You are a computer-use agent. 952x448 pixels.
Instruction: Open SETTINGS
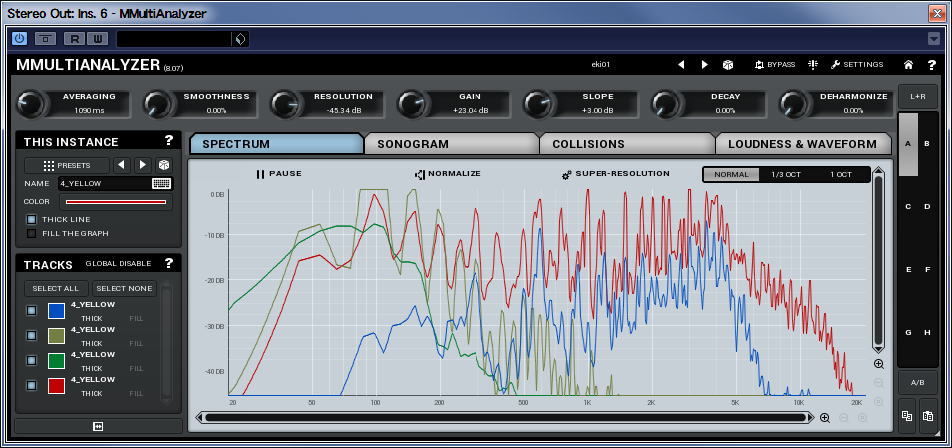tap(857, 64)
